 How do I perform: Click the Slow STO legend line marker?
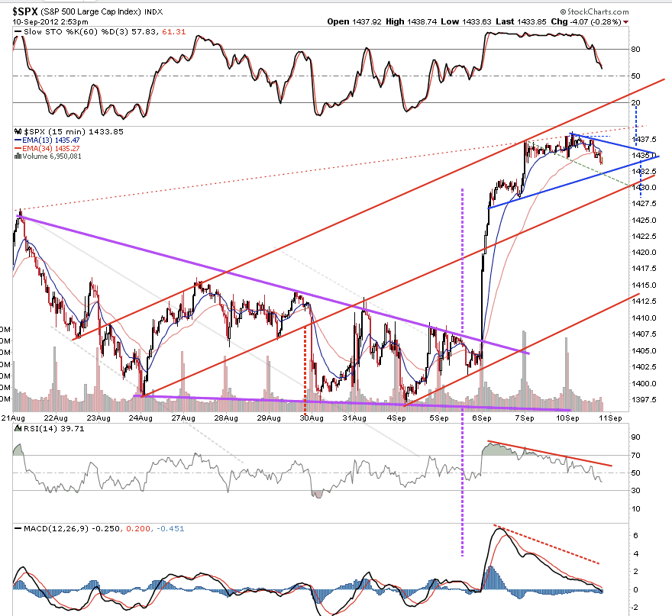pyautogui.click(x=18, y=32)
